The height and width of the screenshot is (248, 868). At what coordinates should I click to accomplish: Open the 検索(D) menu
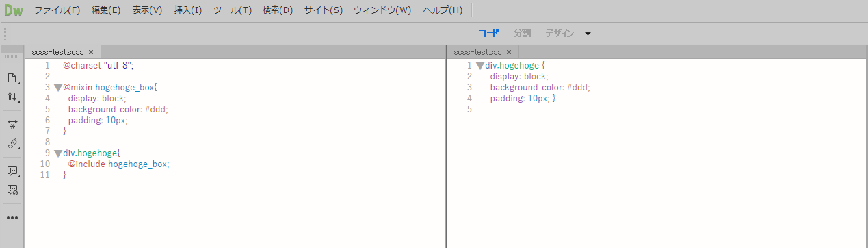coord(278,10)
